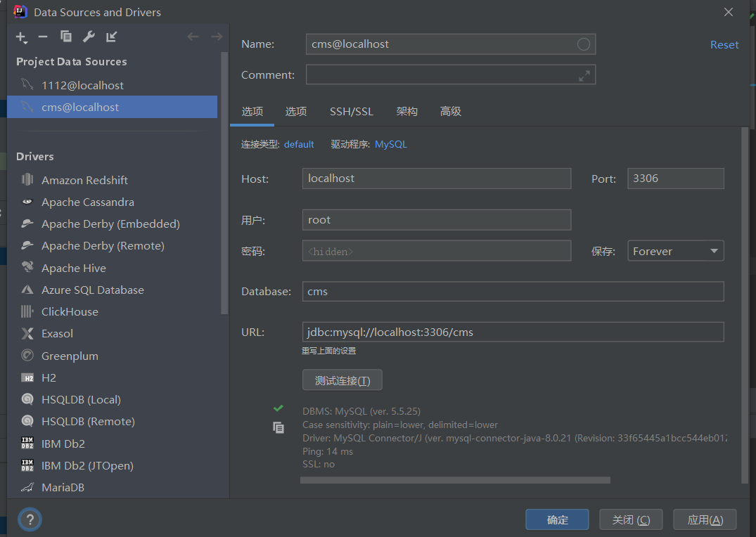The width and height of the screenshot is (756, 537).
Task: Select the H2 driver icon
Action: (x=27, y=378)
